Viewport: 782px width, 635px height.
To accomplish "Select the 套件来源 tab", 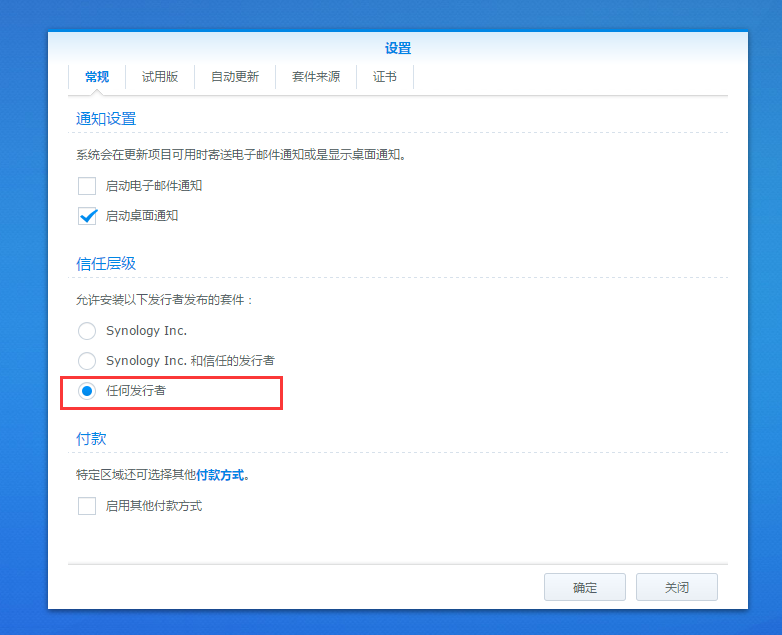I will pyautogui.click(x=316, y=77).
